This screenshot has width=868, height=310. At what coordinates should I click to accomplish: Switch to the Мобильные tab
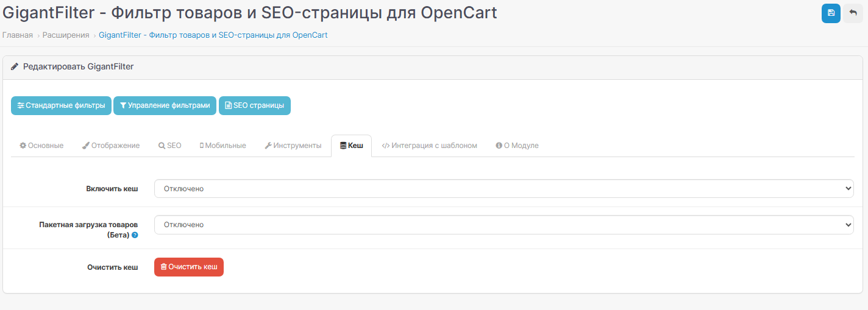pos(223,146)
